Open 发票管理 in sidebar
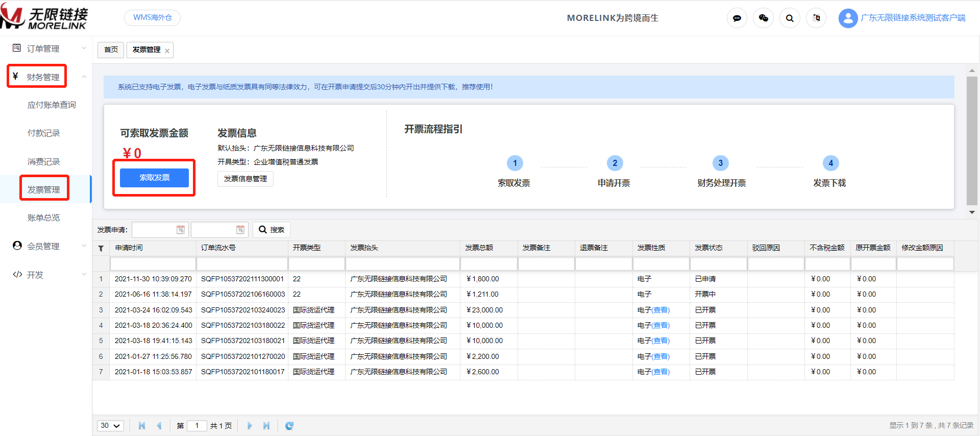980x436 pixels. coord(44,189)
